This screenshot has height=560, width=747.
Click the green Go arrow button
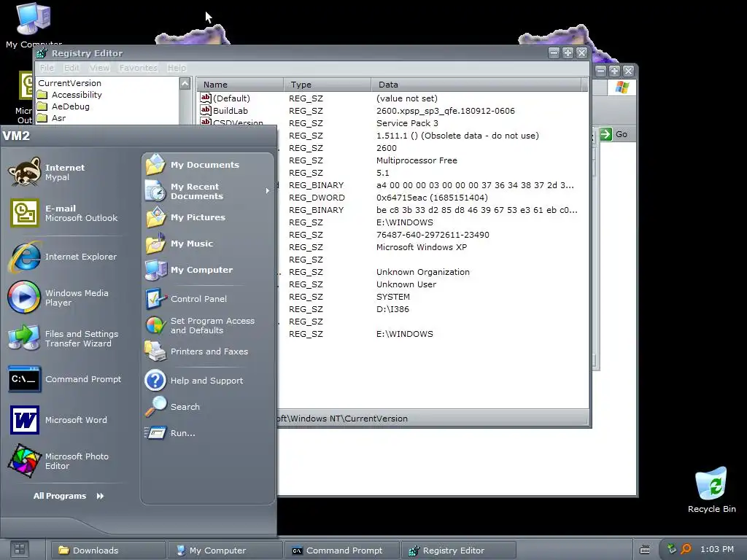pyautogui.click(x=605, y=134)
